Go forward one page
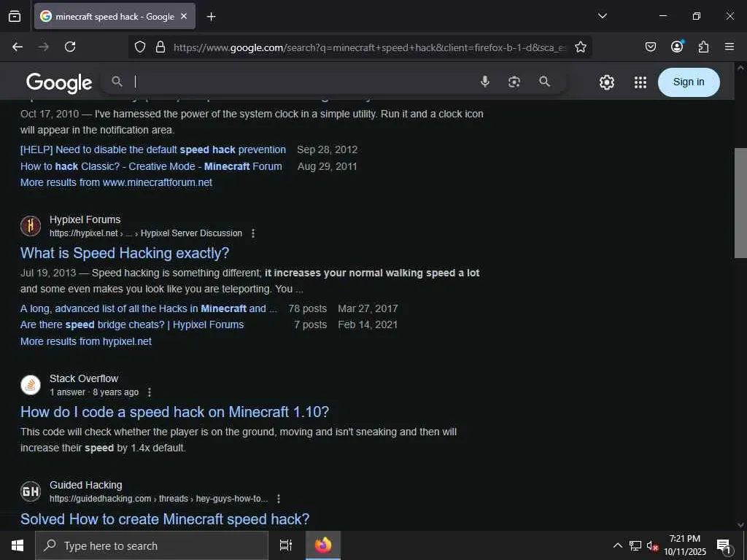Screen dimensions: 747x560 pyautogui.click(x=44, y=47)
